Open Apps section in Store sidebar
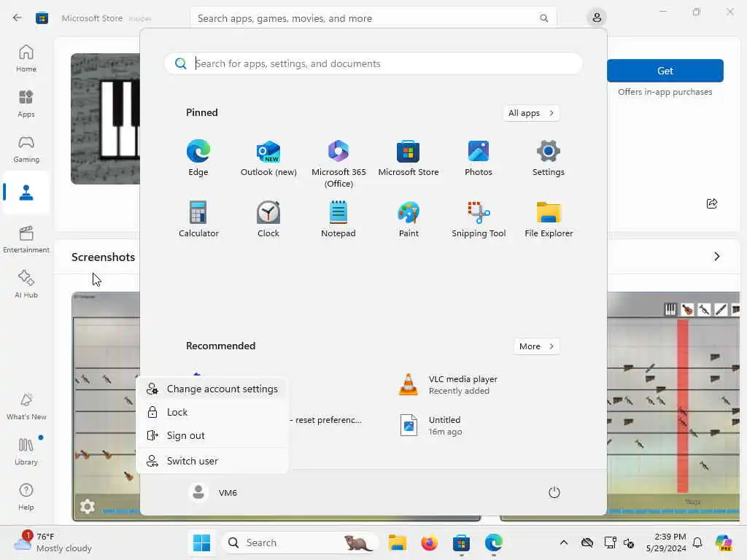The height and width of the screenshot is (560, 747). pos(26,104)
